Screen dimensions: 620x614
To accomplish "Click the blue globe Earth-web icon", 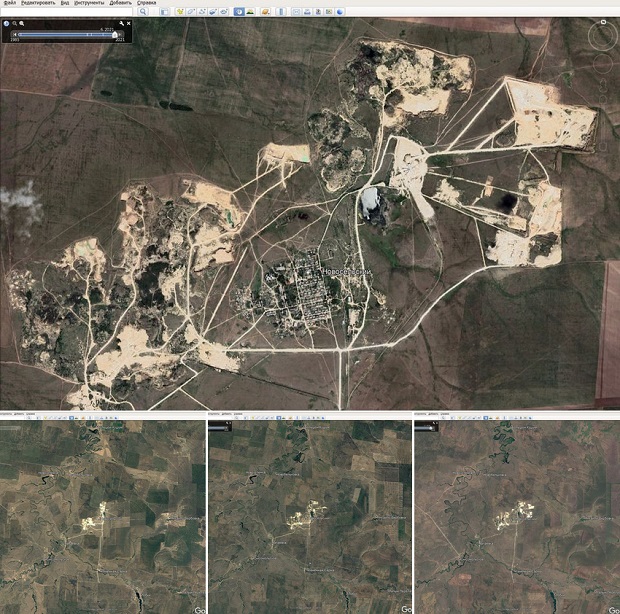I will click(x=340, y=12).
